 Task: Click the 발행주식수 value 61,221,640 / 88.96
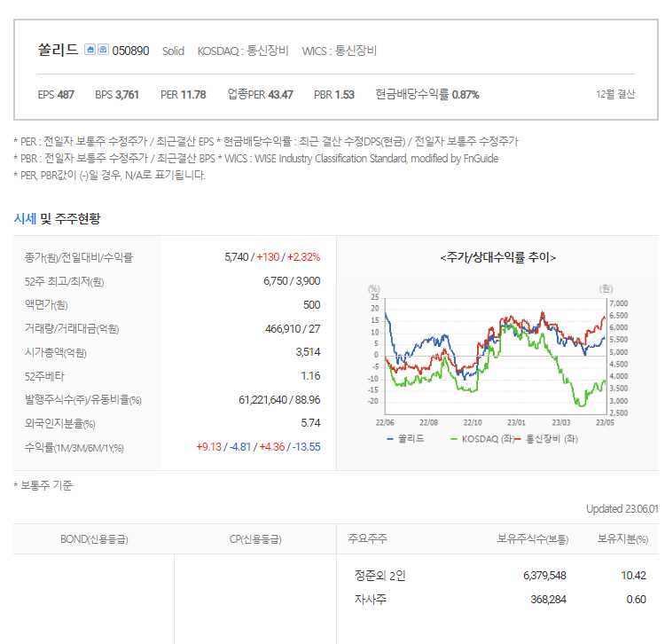click(x=279, y=400)
